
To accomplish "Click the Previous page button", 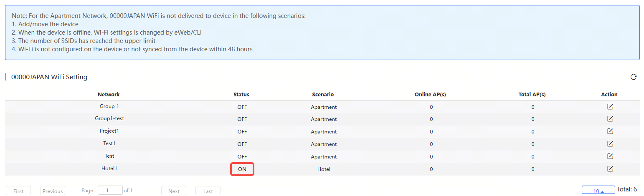I will coord(53,191).
